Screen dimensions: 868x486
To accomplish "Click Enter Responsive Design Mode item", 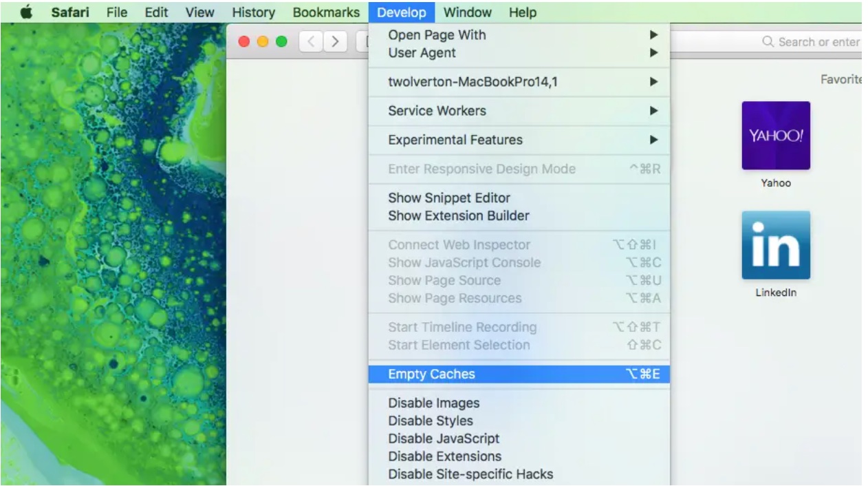I will [519, 169].
